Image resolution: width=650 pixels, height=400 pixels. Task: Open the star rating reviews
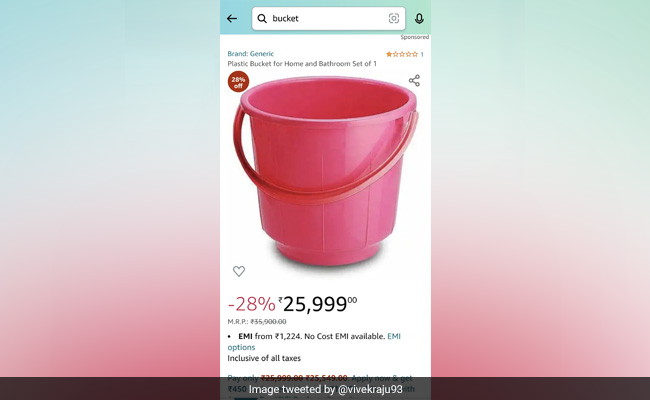(x=402, y=54)
